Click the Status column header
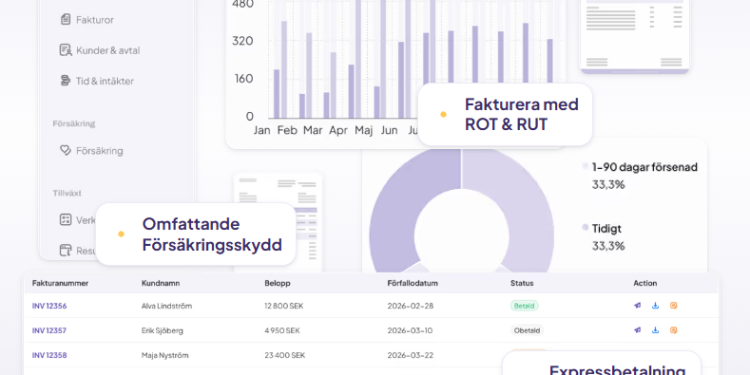The image size is (750, 375). (522, 283)
